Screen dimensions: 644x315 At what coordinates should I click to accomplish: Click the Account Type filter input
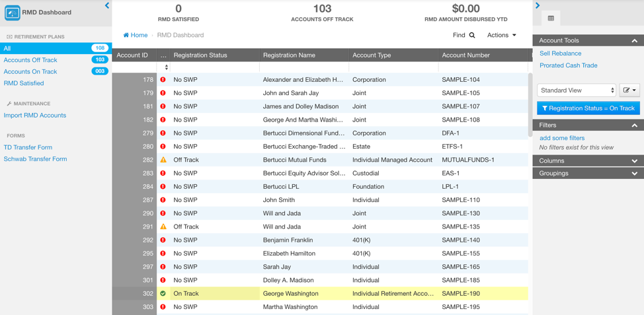pos(394,67)
